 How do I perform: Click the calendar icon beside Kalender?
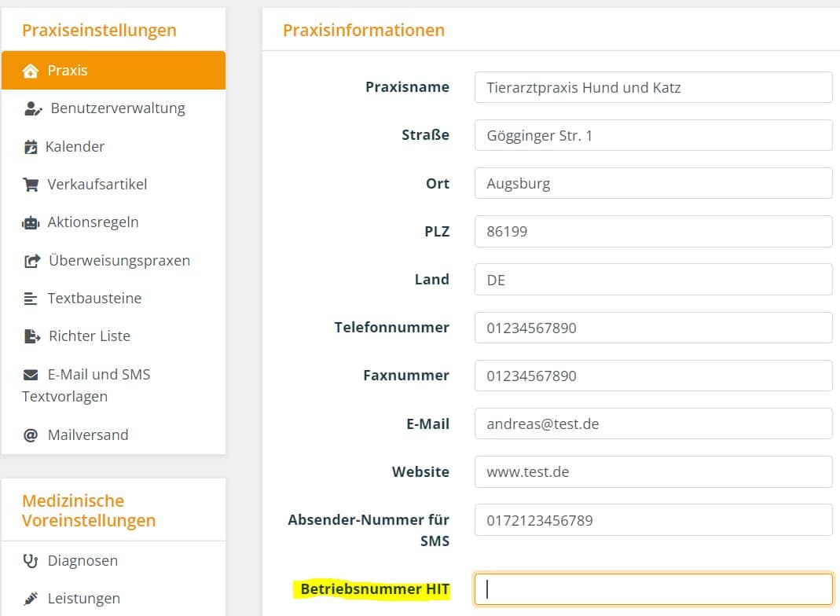[x=31, y=147]
